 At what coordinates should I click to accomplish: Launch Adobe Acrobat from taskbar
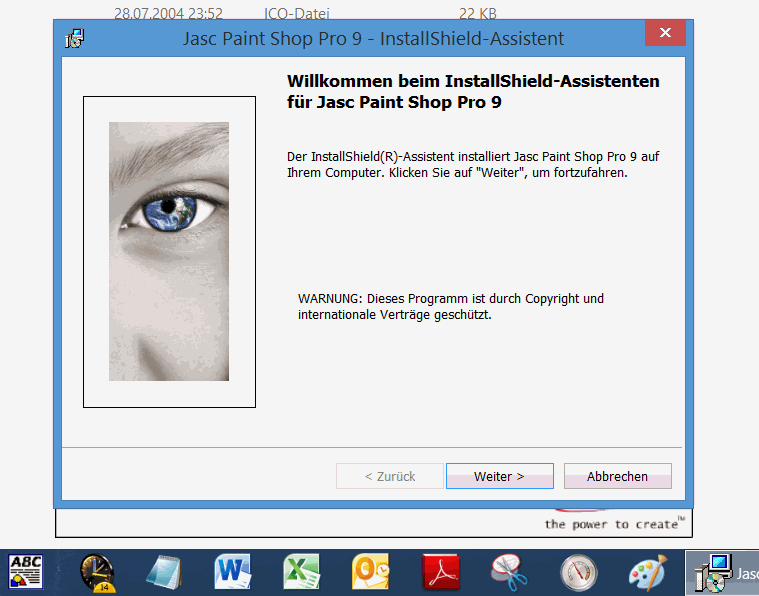coord(440,573)
